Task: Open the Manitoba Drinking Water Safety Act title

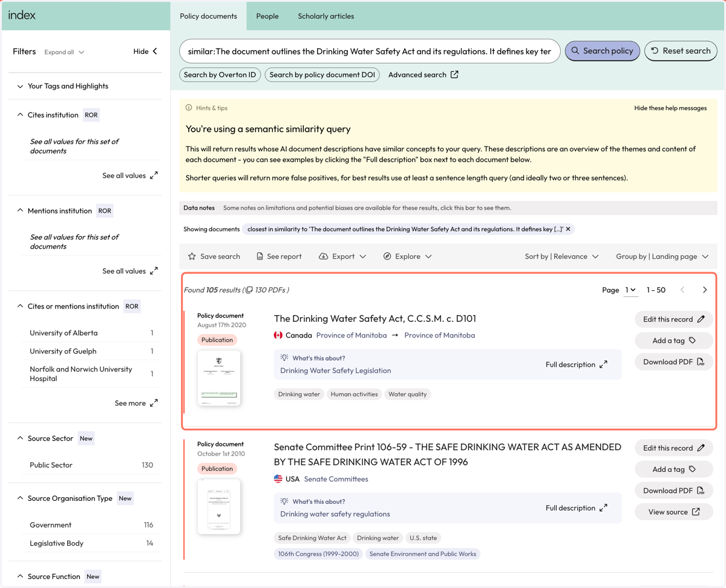Action: pos(375,319)
